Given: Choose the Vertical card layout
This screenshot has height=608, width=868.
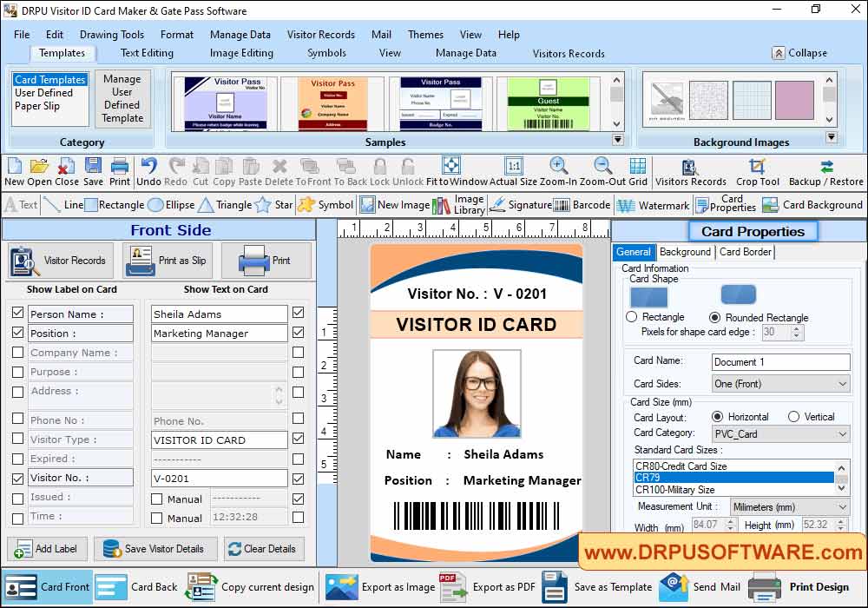Looking at the screenshot, I should pyautogui.click(x=794, y=416).
